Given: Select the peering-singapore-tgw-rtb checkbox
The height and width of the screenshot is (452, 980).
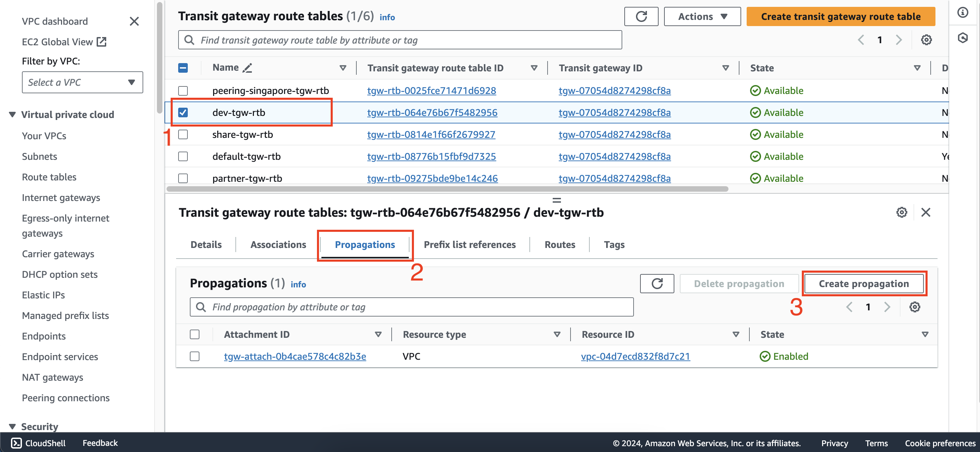Looking at the screenshot, I should pyautogui.click(x=183, y=91).
